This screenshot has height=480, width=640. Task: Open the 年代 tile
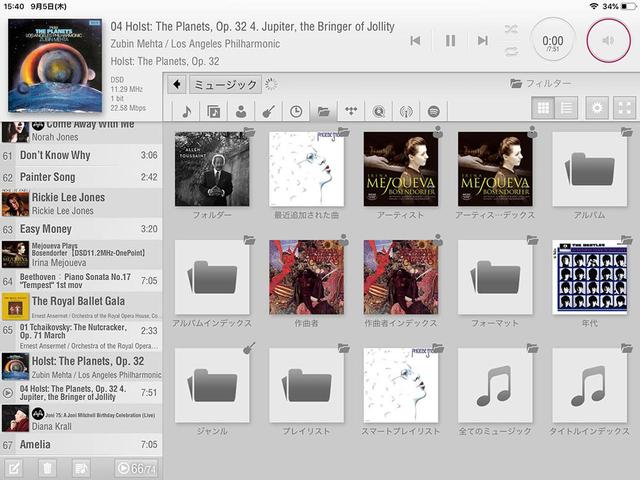(x=589, y=277)
